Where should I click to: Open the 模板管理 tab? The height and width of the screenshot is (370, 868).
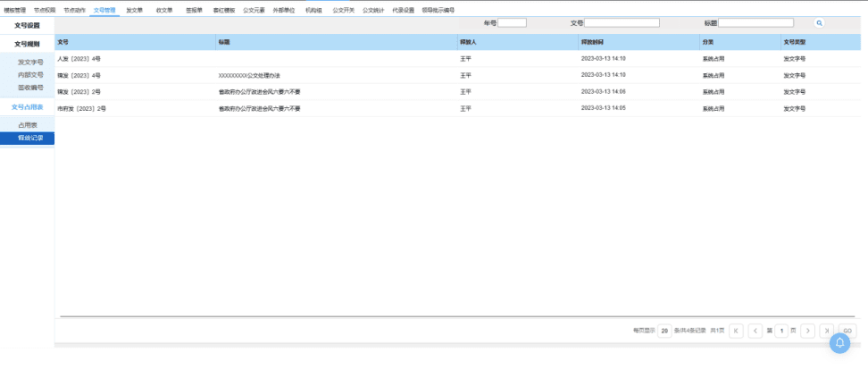coord(15,10)
